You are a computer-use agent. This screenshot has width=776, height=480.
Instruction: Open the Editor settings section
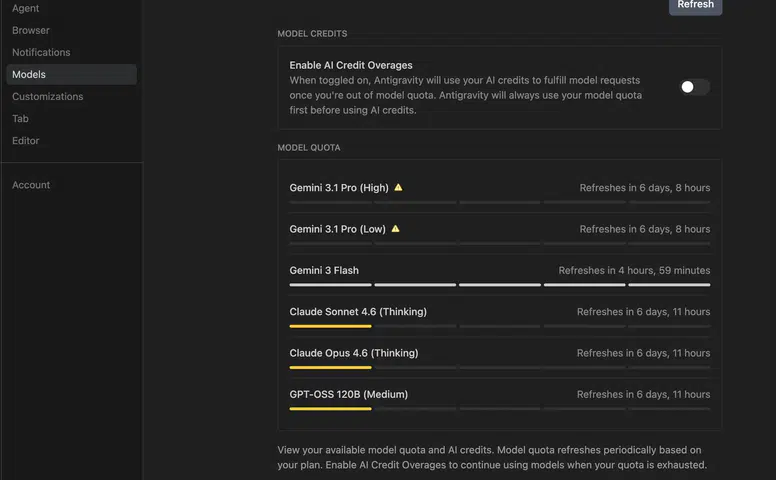point(26,141)
